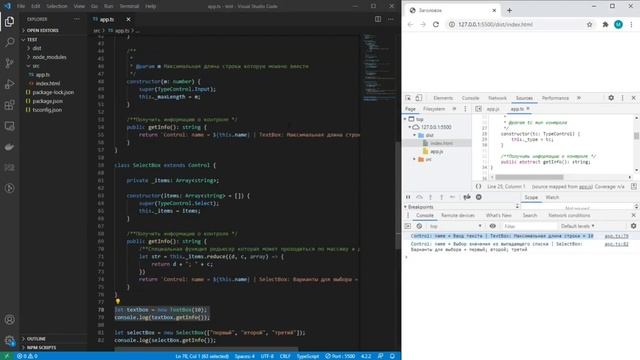The height and width of the screenshot is (360, 640).
Task: Click the live expression eye icon in console
Action: click(493, 226)
